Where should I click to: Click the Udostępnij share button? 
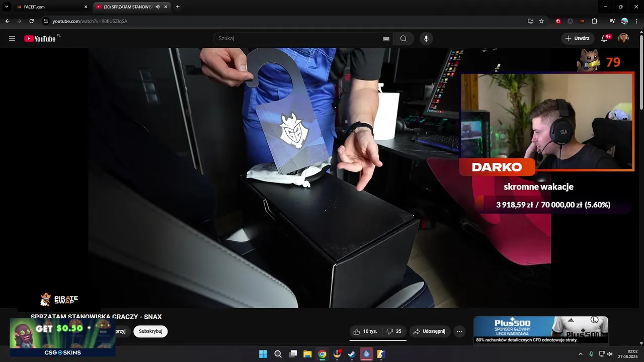[x=430, y=331]
